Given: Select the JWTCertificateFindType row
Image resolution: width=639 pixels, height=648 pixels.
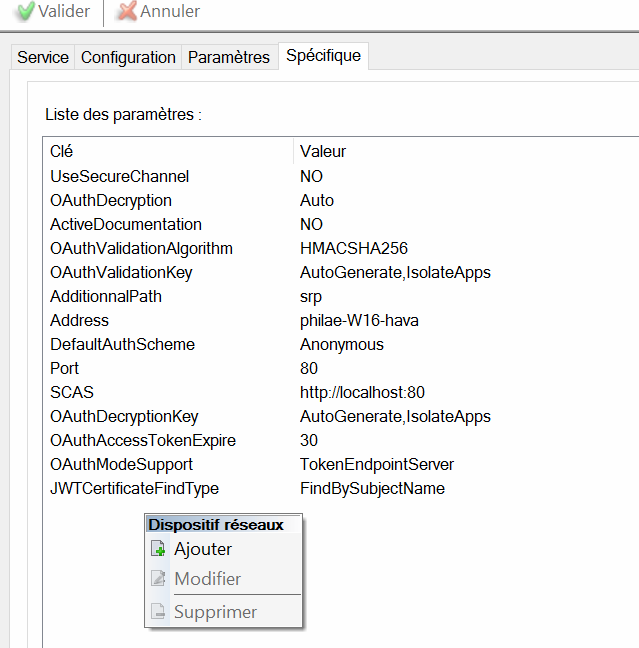Looking at the screenshot, I should tap(134, 488).
